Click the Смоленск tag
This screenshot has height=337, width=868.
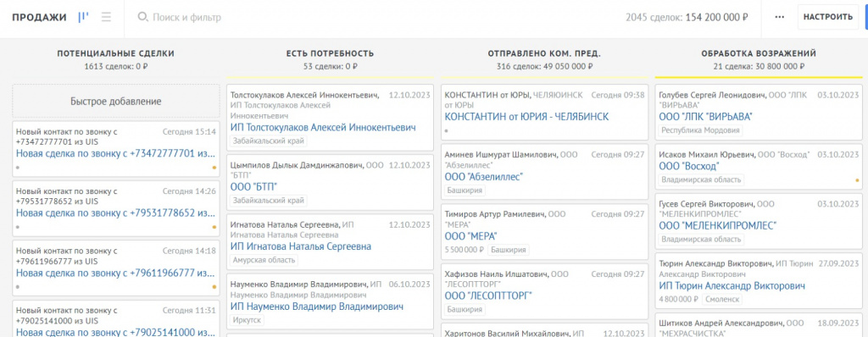pyautogui.click(x=722, y=300)
